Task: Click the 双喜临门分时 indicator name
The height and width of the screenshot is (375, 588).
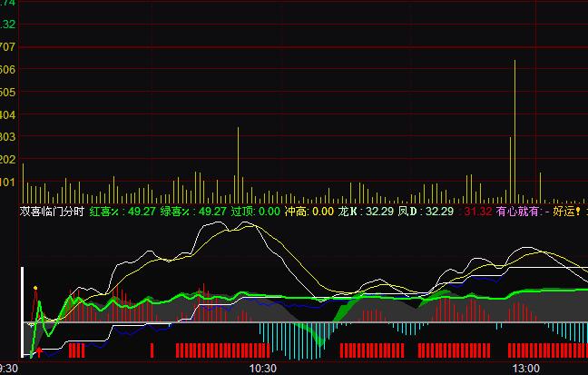Action: (x=52, y=212)
